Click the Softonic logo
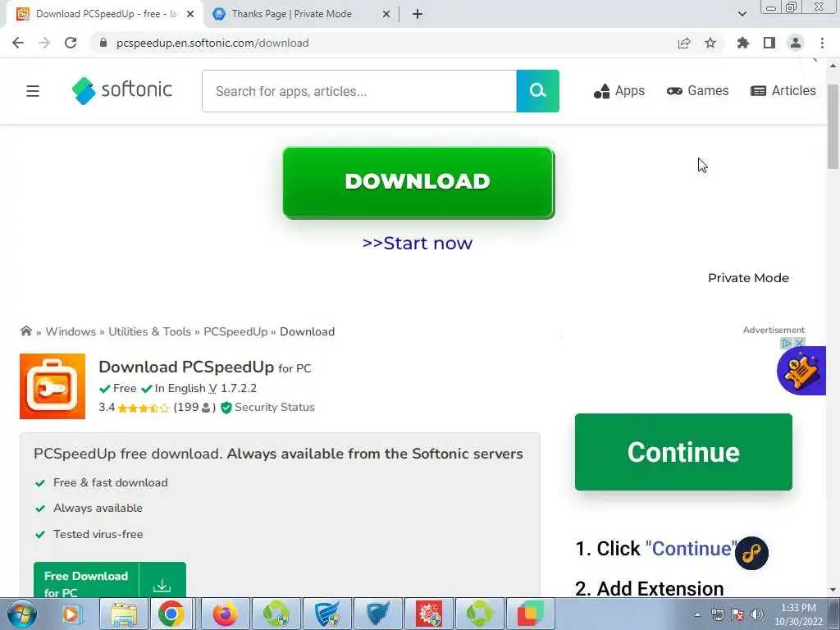This screenshot has height=630, width=840. (x=122, y=90)
